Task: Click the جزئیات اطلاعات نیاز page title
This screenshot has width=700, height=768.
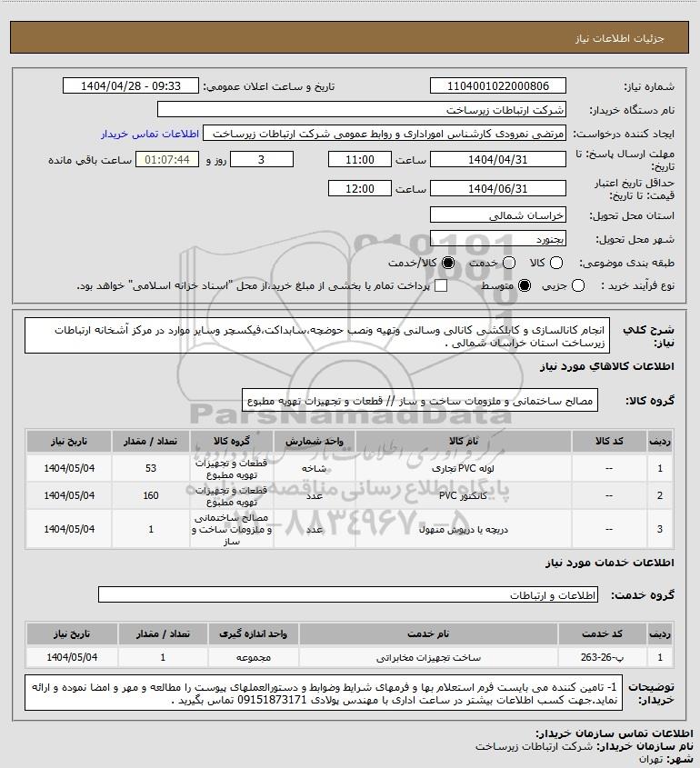Action: pos(620,38)
